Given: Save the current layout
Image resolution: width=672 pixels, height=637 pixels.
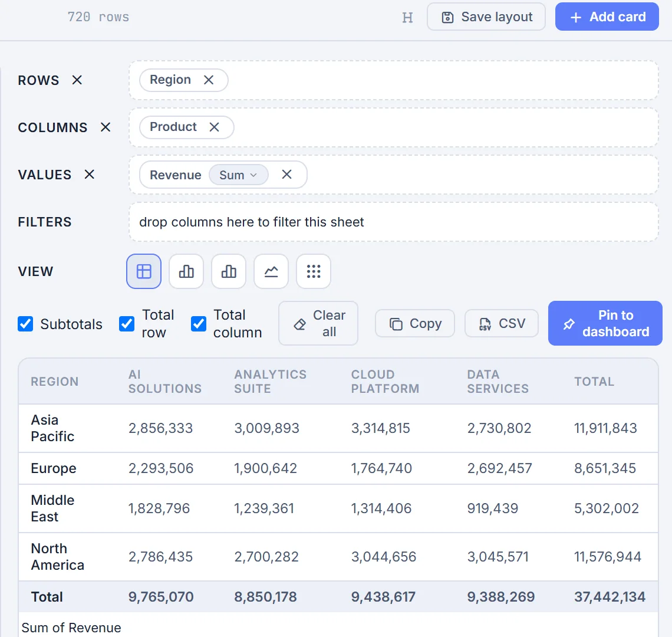Looking at the screenshot, I should (486, 17).
